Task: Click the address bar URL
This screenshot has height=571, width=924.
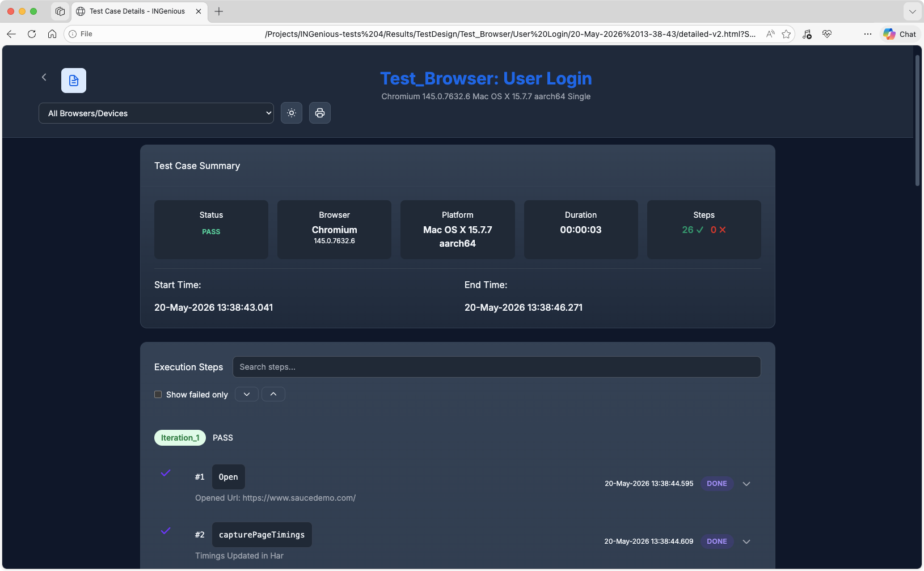Action: click(510, 34)
